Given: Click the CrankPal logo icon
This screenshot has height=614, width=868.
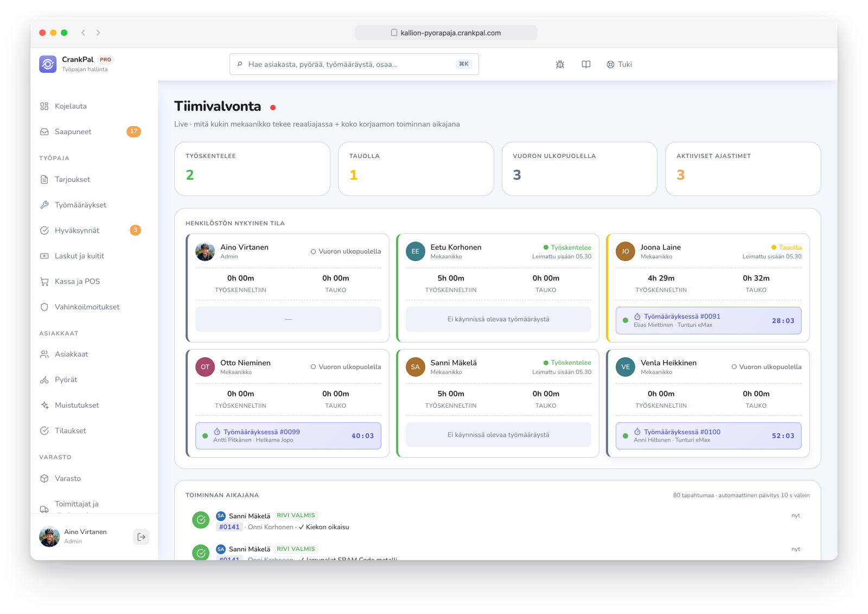Looking at the screenshot, I should 48,64.
